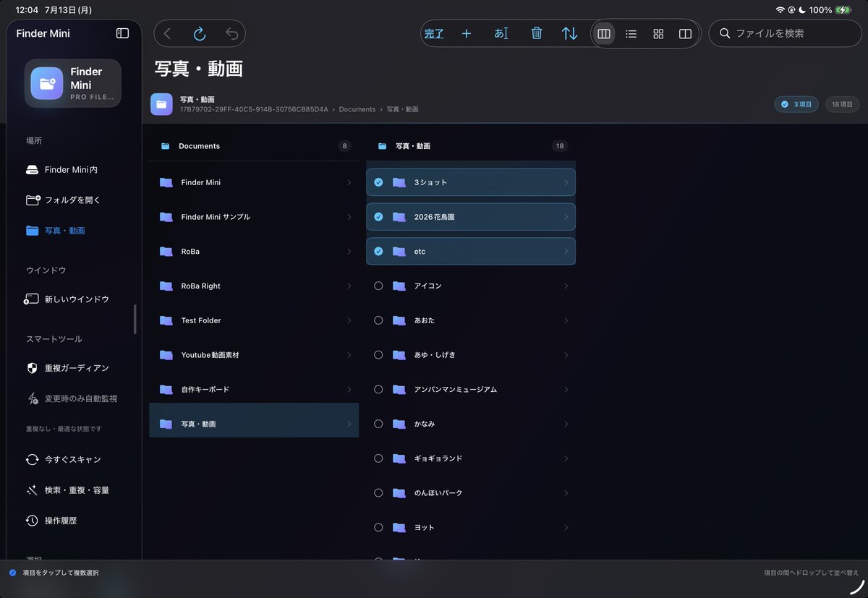Check the あおた folder circle

pyautogui.click(x=378, y=320)
